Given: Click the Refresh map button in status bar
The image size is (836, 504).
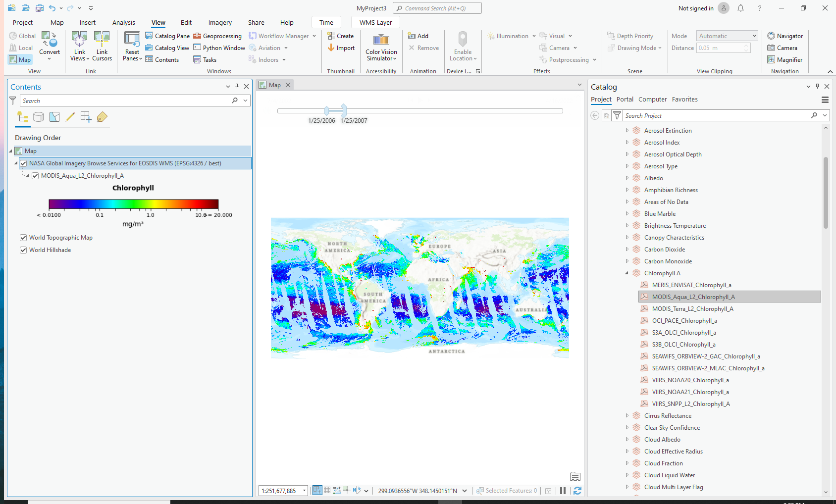Looking at the screenshot, I should pos(577,491).
